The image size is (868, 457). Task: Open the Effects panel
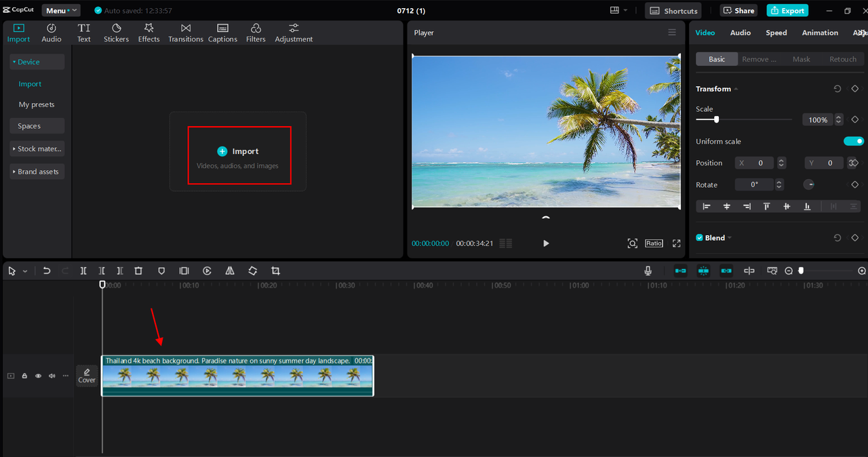tap(149, 33)
